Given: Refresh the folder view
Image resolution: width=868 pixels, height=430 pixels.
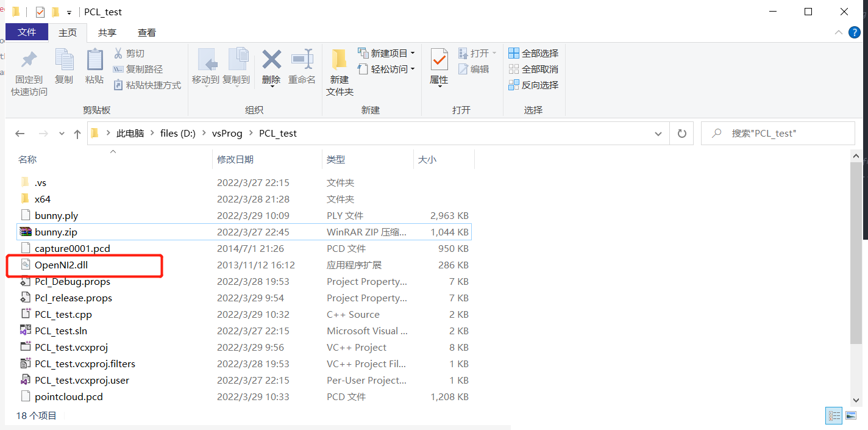Looking at the screenshot, I should click(x=681, y=133).
